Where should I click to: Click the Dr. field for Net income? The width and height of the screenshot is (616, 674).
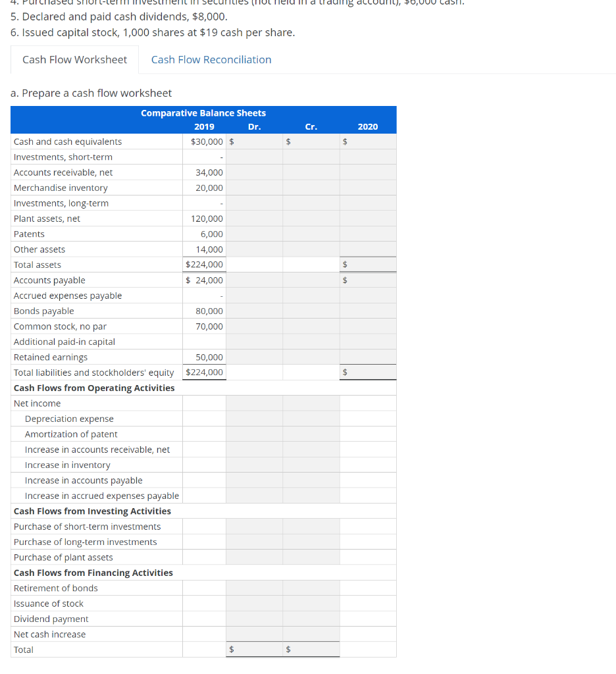(x=255, y=403)
